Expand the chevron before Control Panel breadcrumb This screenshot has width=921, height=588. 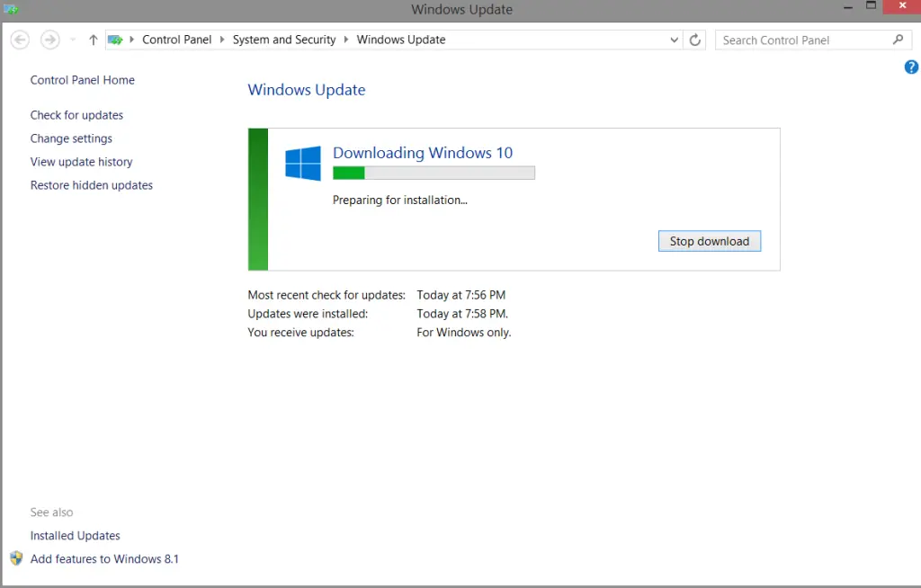pos(131,40)
